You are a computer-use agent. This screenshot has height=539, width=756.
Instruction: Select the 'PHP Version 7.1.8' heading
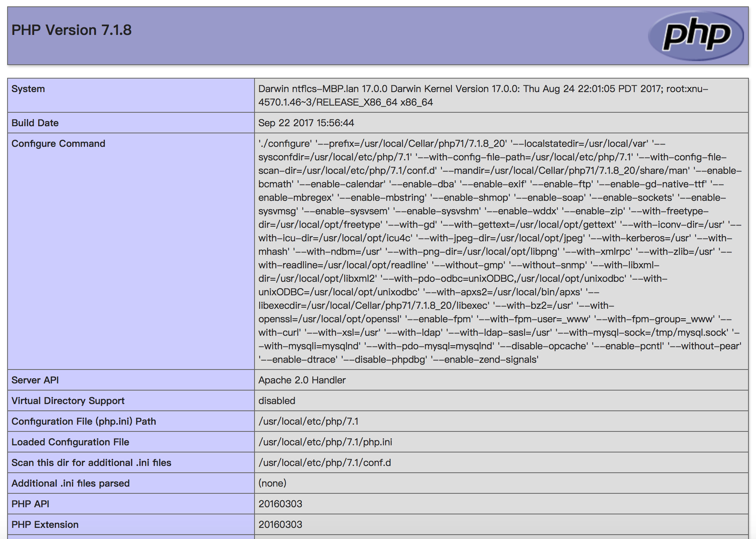pyautogui.click(x=71, y=30)
